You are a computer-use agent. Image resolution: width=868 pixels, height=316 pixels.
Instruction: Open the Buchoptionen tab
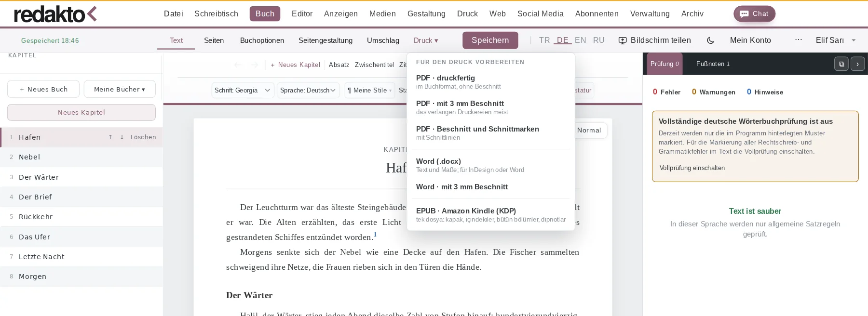(x=262, y=40)
